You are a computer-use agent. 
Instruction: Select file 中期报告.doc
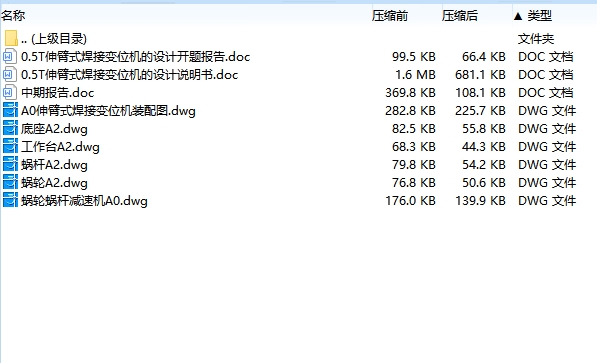click(57, 93)
